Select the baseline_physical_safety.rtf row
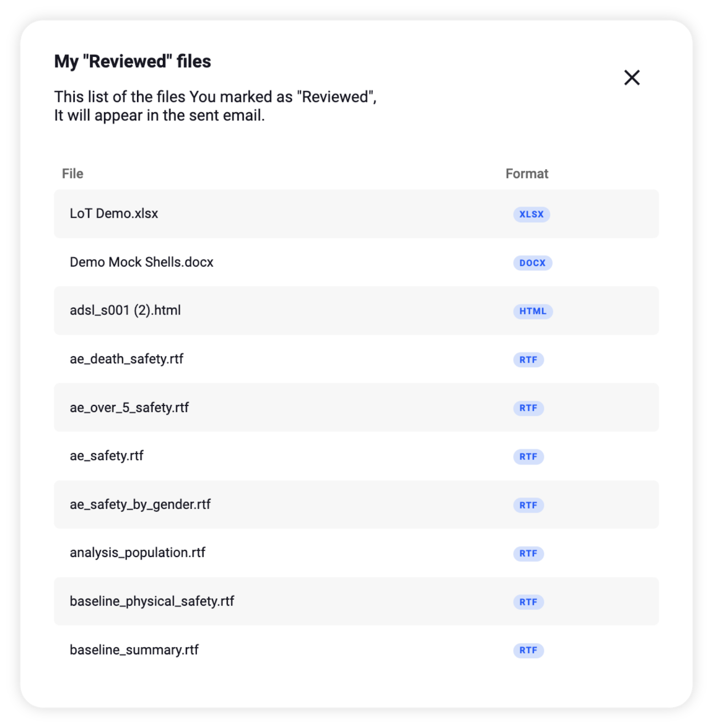Image resolution: width=713 pixels, height=728 pixels. click(152, 601)
